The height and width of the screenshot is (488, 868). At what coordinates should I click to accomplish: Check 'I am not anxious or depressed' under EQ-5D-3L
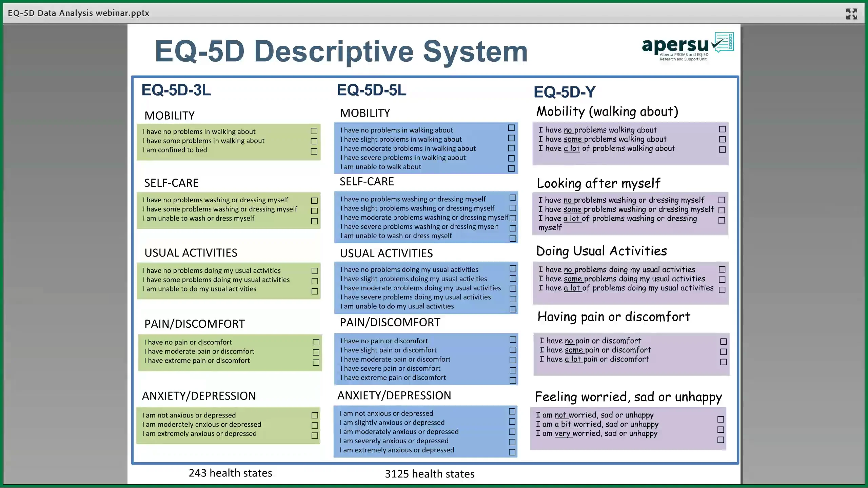coord(314,415)
